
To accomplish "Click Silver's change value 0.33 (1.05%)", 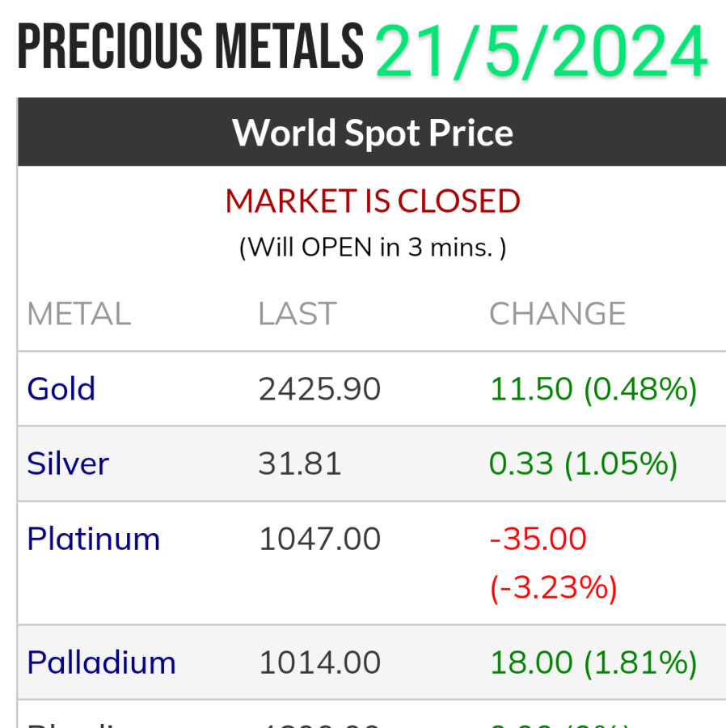I will 584,463.
